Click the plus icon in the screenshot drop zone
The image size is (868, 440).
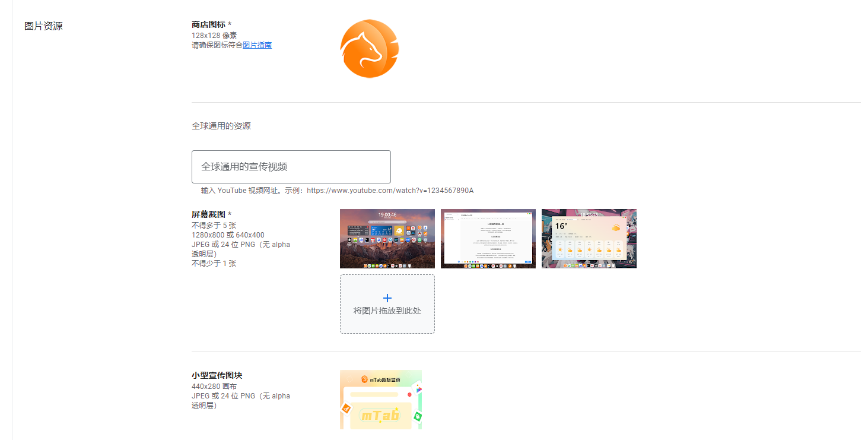[387, 297]
